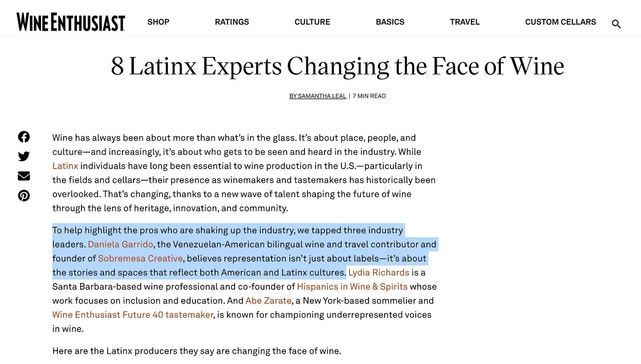The height and width of the screenshot is (364, 641).
Task: Open the RATINGS menu
Action: point(232,22)
